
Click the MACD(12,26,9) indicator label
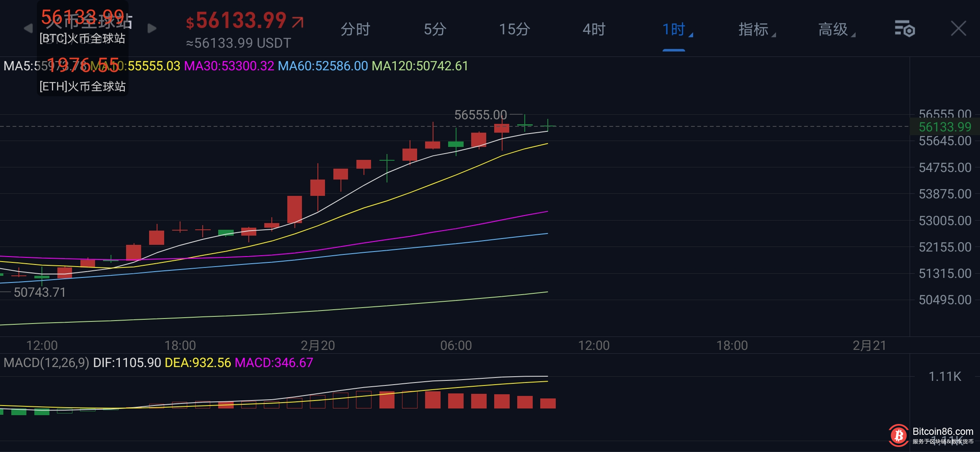click(x=46, y=362)
